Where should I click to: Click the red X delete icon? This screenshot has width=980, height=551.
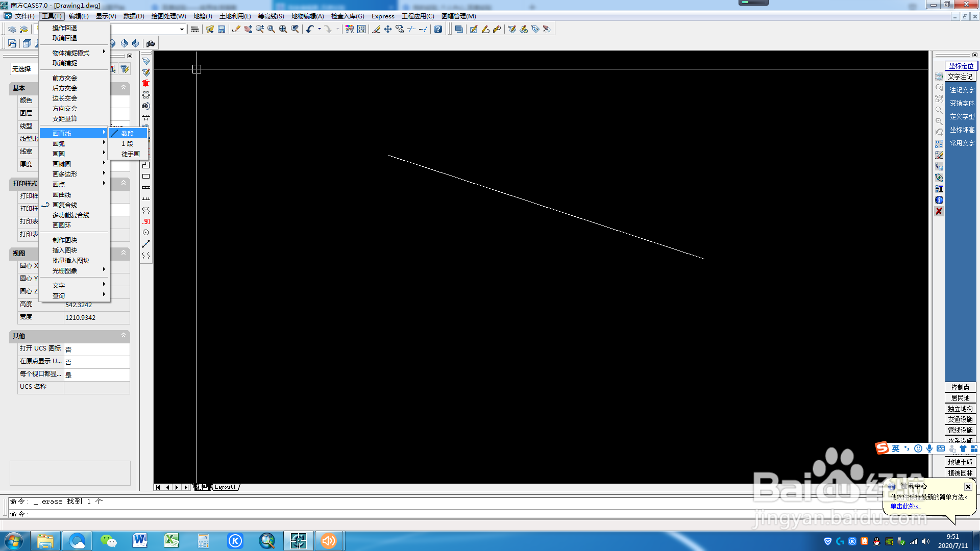(939, 211)
